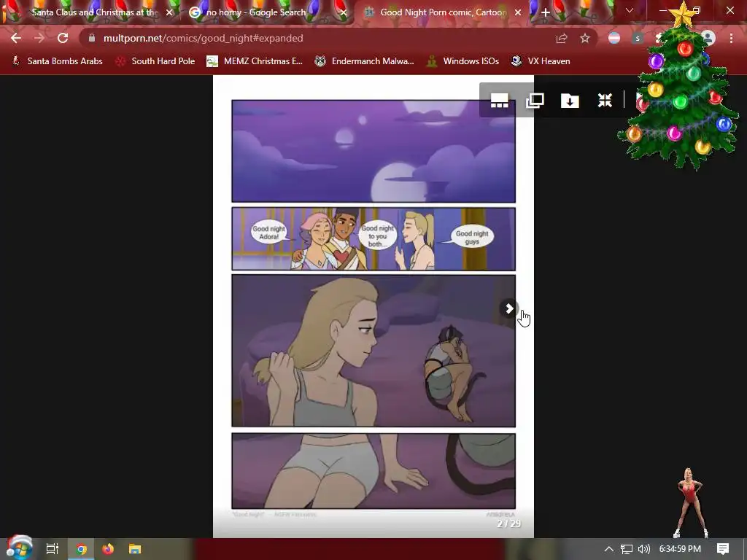747x560 pixels.
Task: Launch Firefox from the taskbar
Action: point(108,549)
